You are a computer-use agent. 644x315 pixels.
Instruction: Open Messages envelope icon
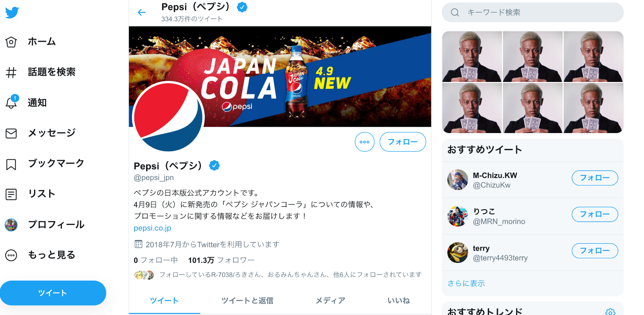click(11, 133)
